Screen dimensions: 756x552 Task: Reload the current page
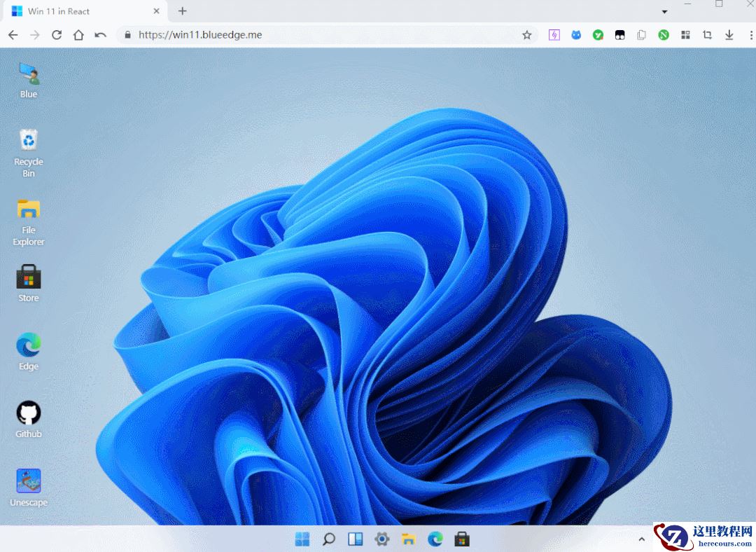(57, 34)
